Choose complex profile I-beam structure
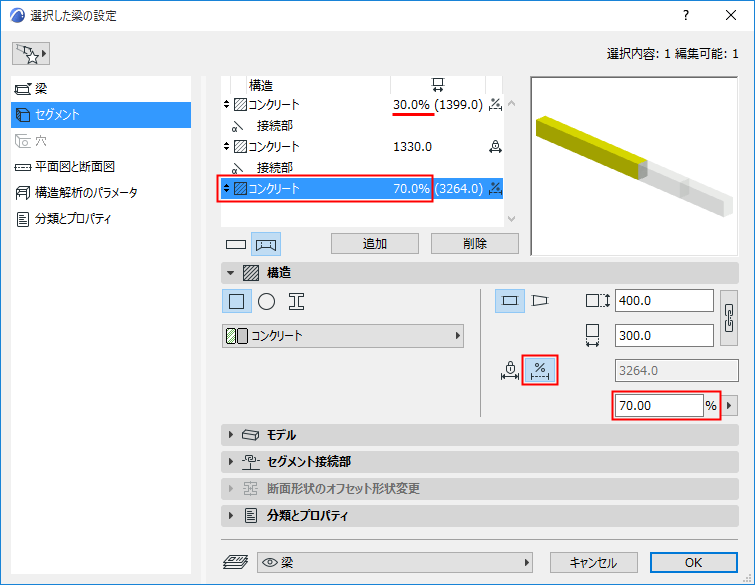This screenshot has width=755, height=585. 296,302
